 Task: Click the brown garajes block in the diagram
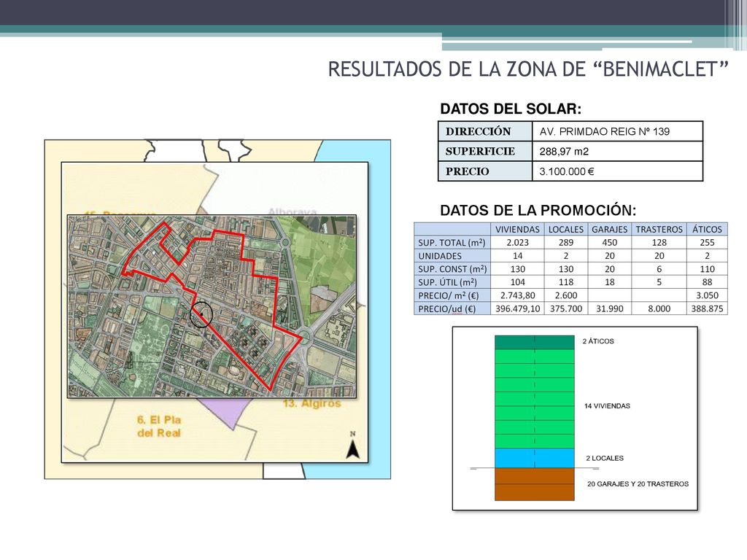pyautogui.click(x=535, y=484)
